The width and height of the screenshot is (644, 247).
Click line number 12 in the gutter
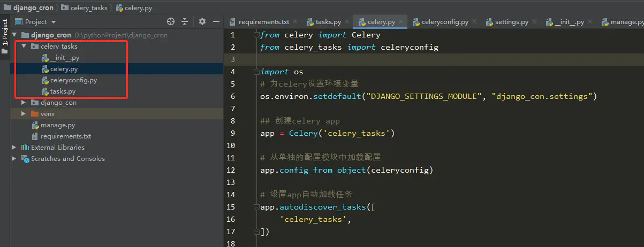231,170
